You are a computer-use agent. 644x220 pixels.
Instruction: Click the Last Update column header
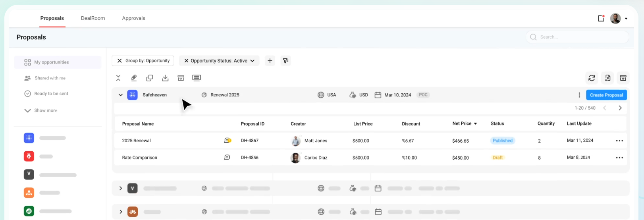(x=579, y=124)
